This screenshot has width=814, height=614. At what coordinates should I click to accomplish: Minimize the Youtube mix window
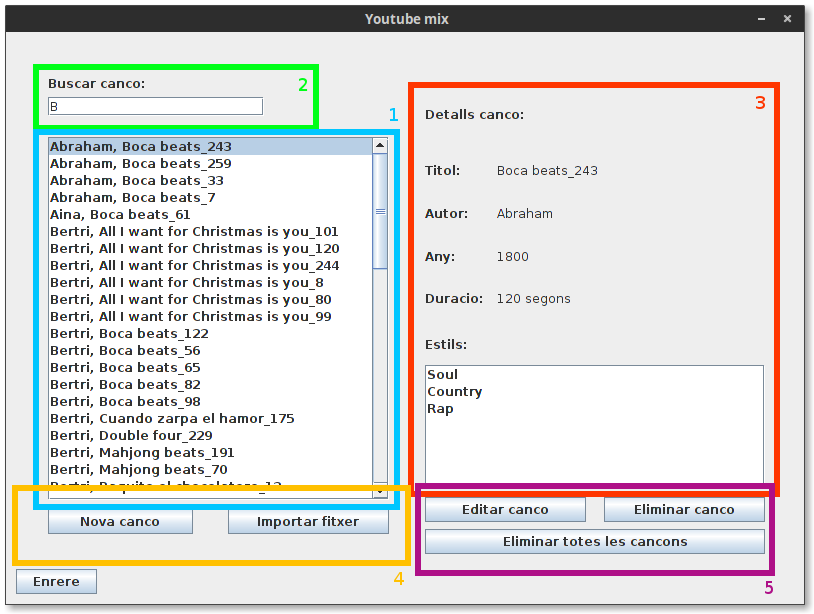coord(761,19)
